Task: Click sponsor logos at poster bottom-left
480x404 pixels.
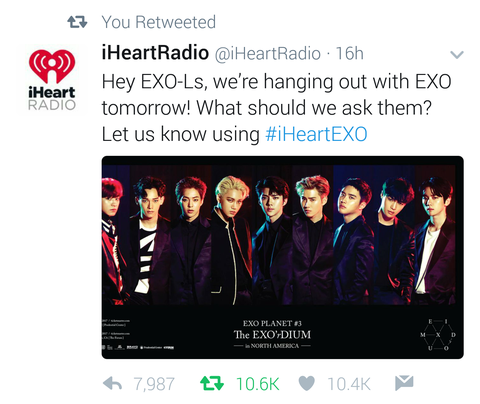Action: [x=138, y=347]
